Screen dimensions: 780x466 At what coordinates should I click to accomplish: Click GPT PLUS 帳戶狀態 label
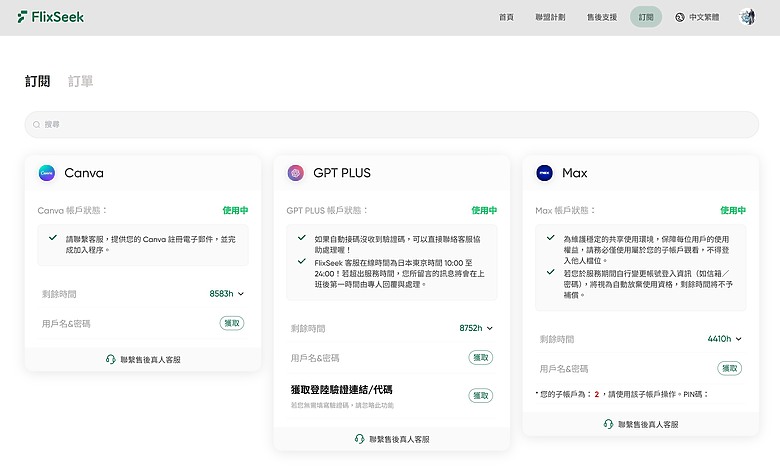(327, 210)
